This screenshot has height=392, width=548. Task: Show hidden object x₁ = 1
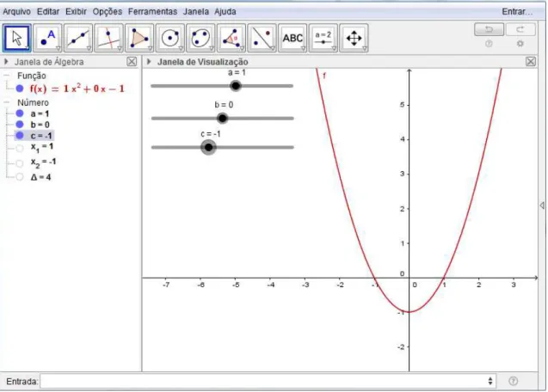[20, 148]
